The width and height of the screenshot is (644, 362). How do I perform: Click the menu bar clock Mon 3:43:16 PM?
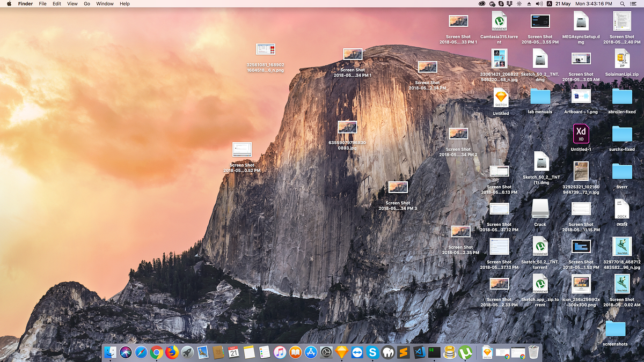[594, 4]
